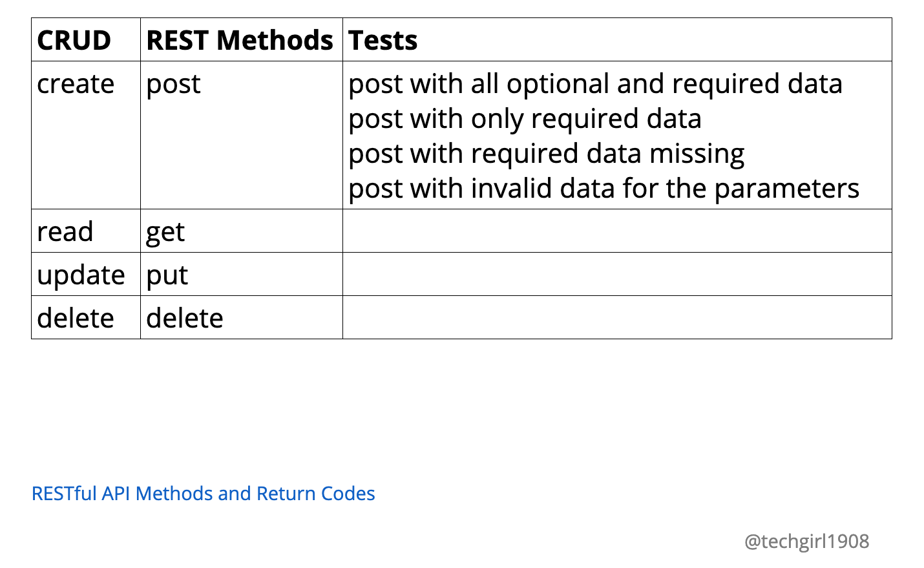924x568 pixels.
Task: Select the 'create' cell
Action: click(76, 84)
